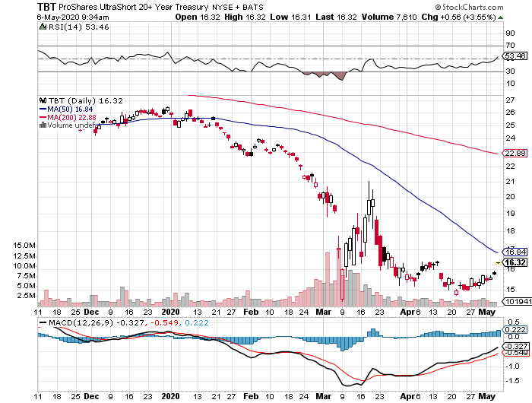Click the 16.84 MA(50) value tag
Image resolution: width=532 pixels, height=403 pixels.
517,252
